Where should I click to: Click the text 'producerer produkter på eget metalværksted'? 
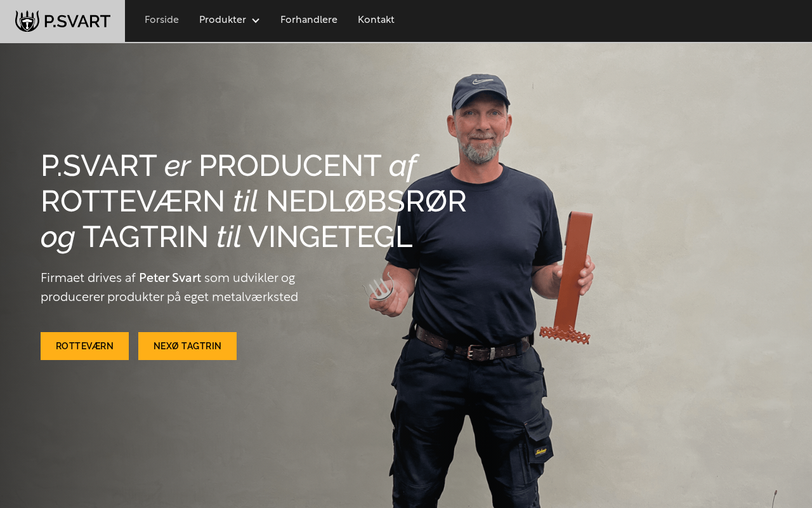[169, 297]
